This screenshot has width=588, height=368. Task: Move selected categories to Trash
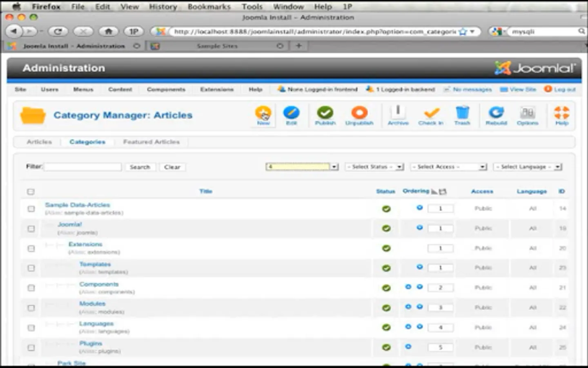462,115
